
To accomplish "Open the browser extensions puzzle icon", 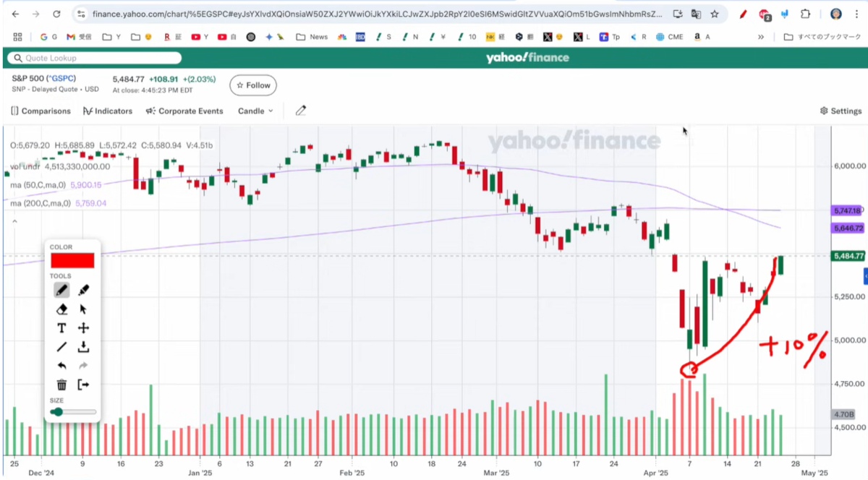I will click(806, 14).
